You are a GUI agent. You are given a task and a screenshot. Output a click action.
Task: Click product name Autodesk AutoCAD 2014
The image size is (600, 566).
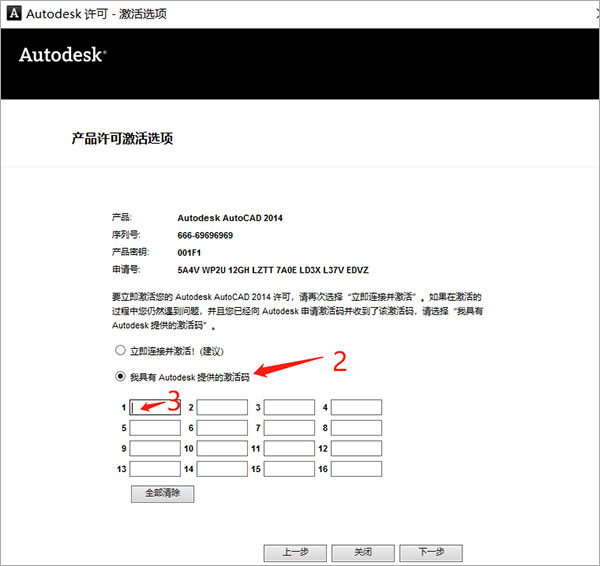(230, 218)
